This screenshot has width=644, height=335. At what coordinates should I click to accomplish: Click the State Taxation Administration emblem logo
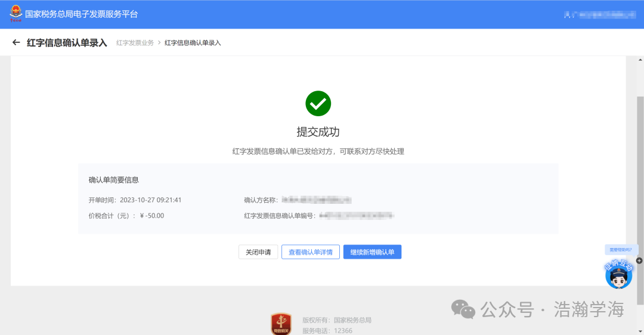(15, 14)
